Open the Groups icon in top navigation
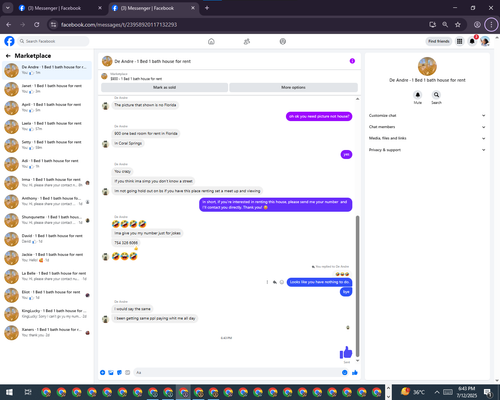This screenshot has width=500, height=400. (283, 41)
